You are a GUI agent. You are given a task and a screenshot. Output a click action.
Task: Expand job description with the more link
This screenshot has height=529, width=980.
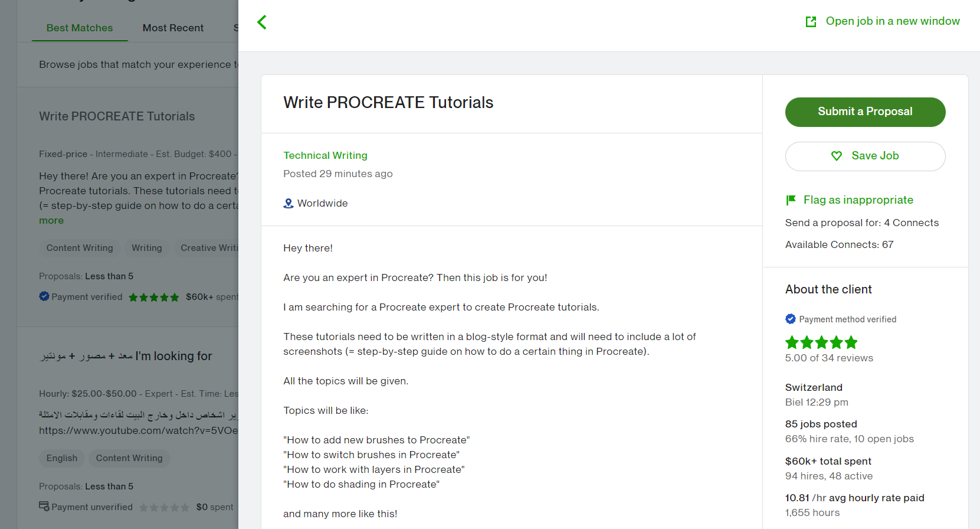(x=51, y=220)
